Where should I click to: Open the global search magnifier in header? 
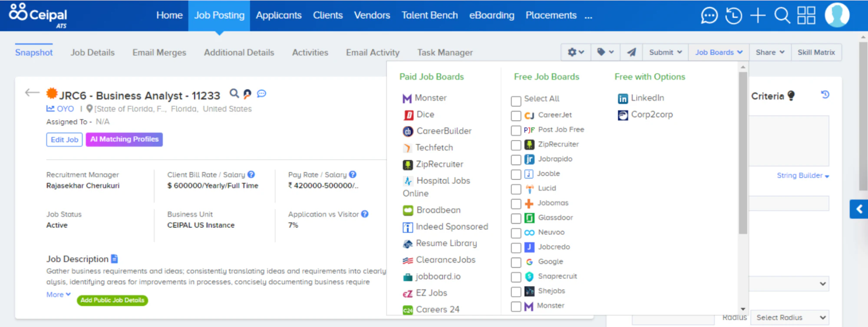point(782,16)
